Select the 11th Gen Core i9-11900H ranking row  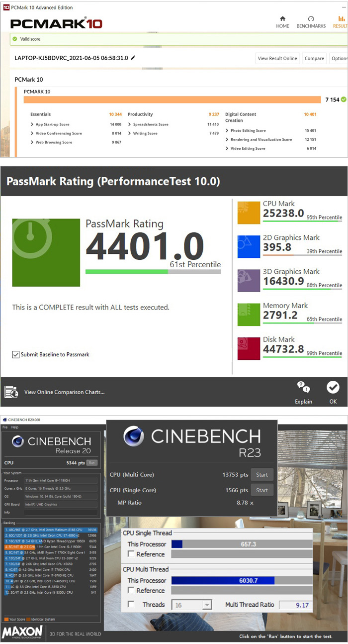pyautogui.click(x=51, y=546)
